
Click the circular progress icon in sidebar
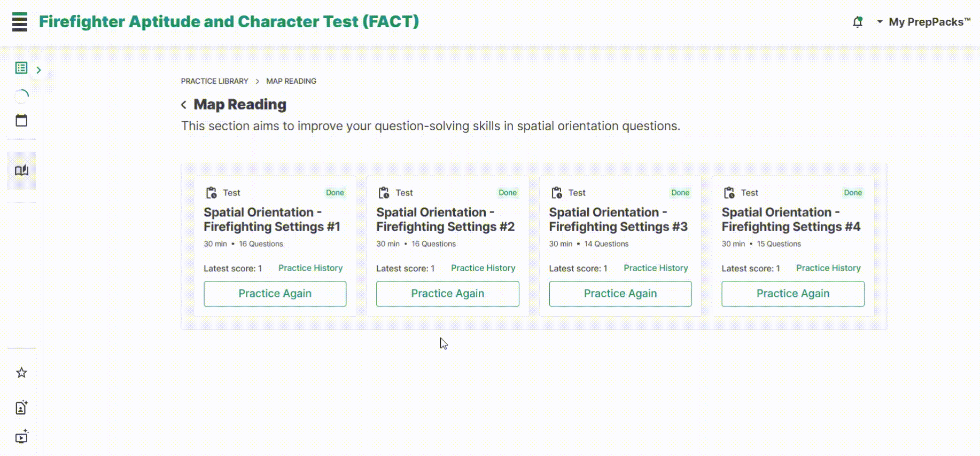pos(21,96)
